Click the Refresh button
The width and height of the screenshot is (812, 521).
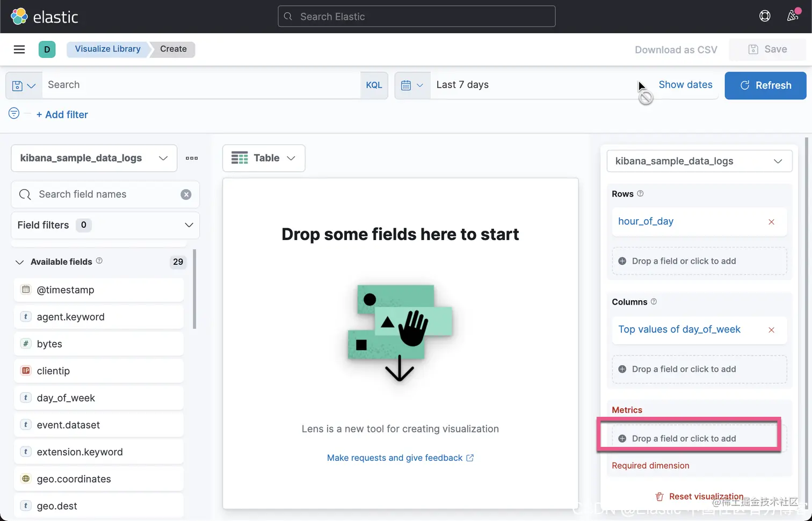click(765, 85)
